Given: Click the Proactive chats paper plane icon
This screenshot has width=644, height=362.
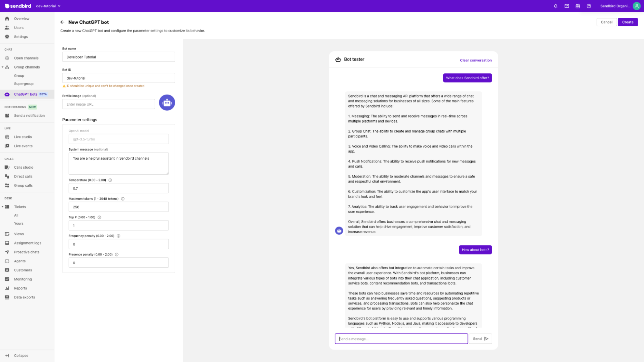Looking at the screenshot, I should (7, 252).
